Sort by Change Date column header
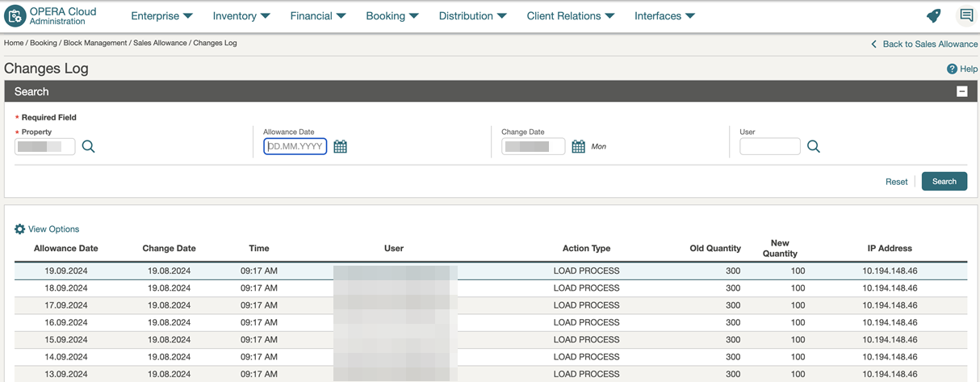Image resolution: width=980 pixels, height=382 pixels. (x=169, y=248)
